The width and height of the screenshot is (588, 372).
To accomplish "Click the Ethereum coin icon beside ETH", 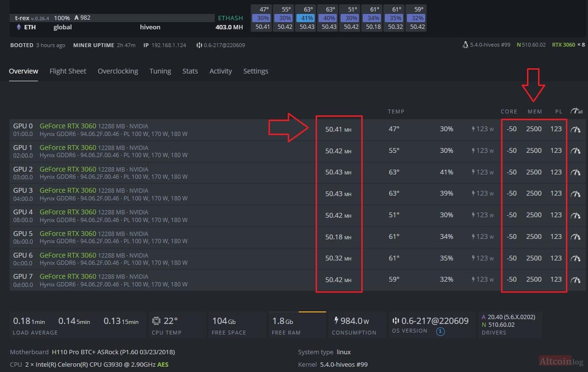I will point(19,27).
